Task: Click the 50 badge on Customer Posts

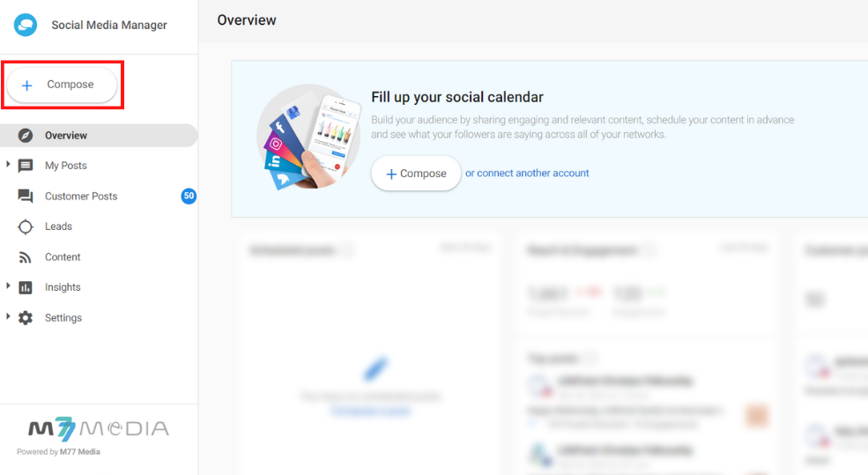Action: (189, 196)
